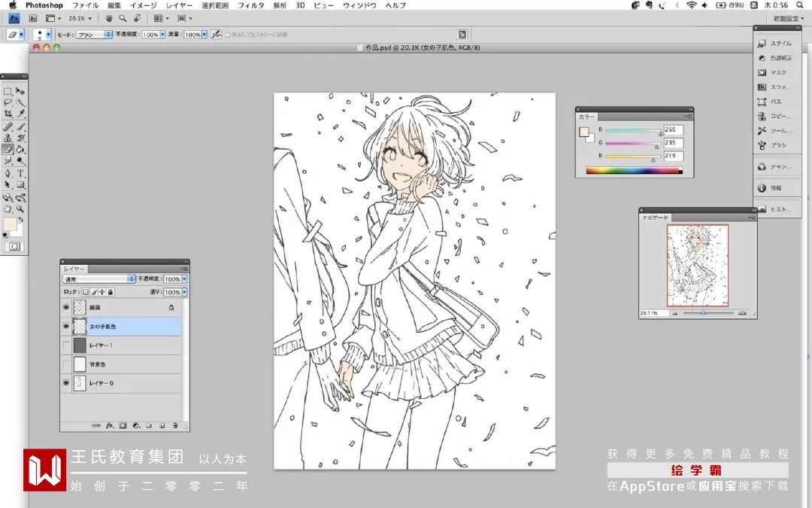Viewport: 812px width, 508px height.
Task: Open the フィルタ menu
Action: (250, 5)
